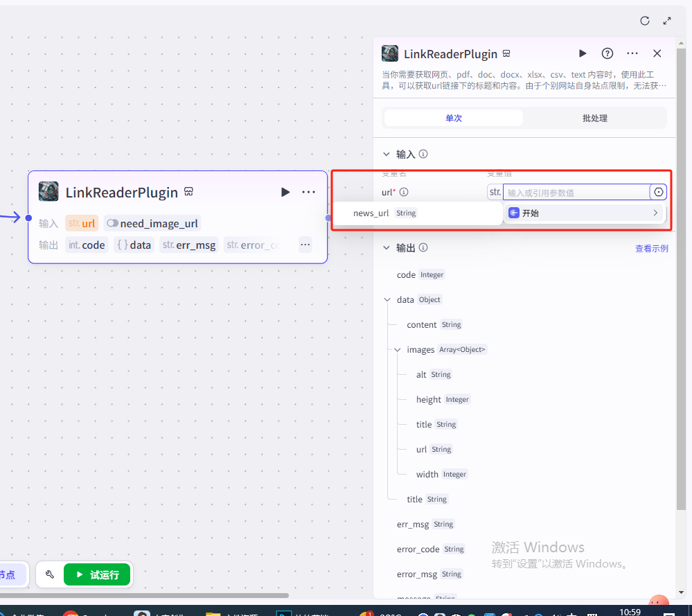Viewport: 692px width, 616px height.
Task: Open the canvas node's three-dot menu
Action: tap(309, 192)
